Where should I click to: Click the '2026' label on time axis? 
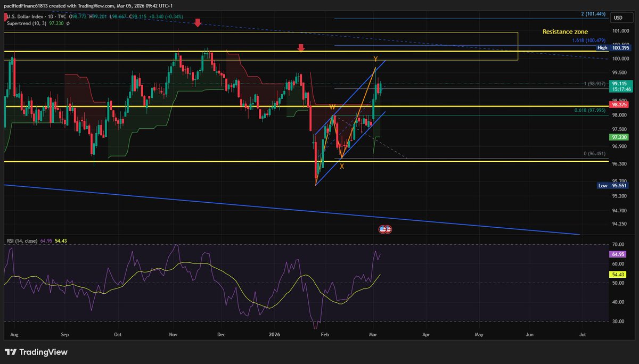pos(275,335)
